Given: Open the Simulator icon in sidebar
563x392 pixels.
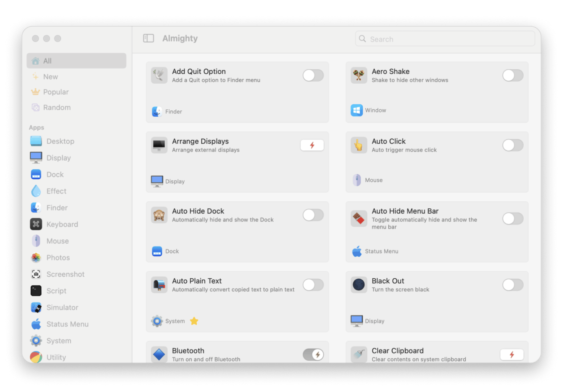Looking at the screenshot, I should pos(36,308).
